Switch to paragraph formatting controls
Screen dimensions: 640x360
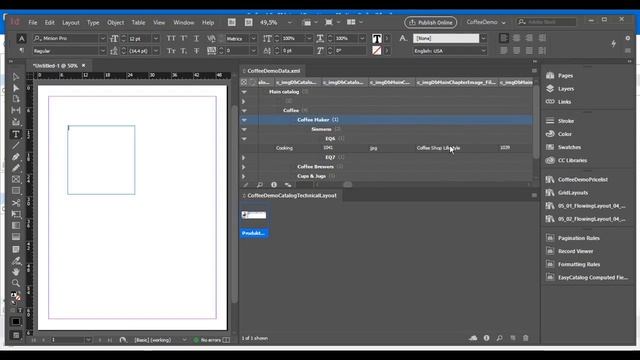click(x=21, y=51)
